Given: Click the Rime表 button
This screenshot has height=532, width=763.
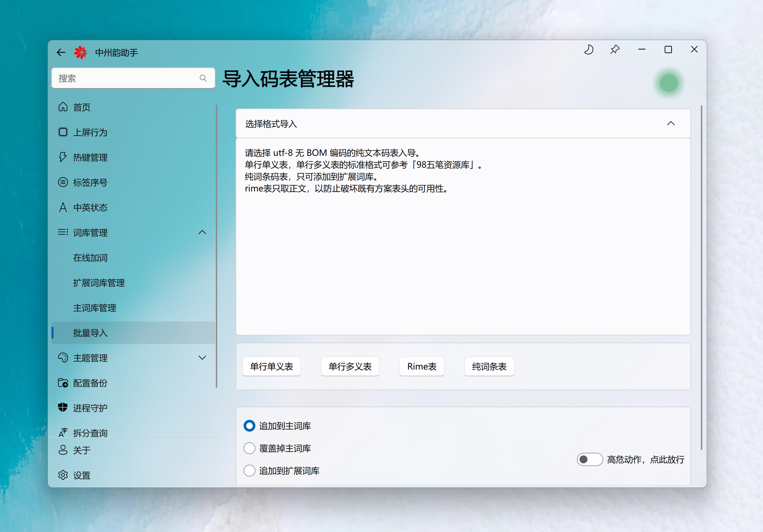Looking at the screenshot, I should point(421,366).
